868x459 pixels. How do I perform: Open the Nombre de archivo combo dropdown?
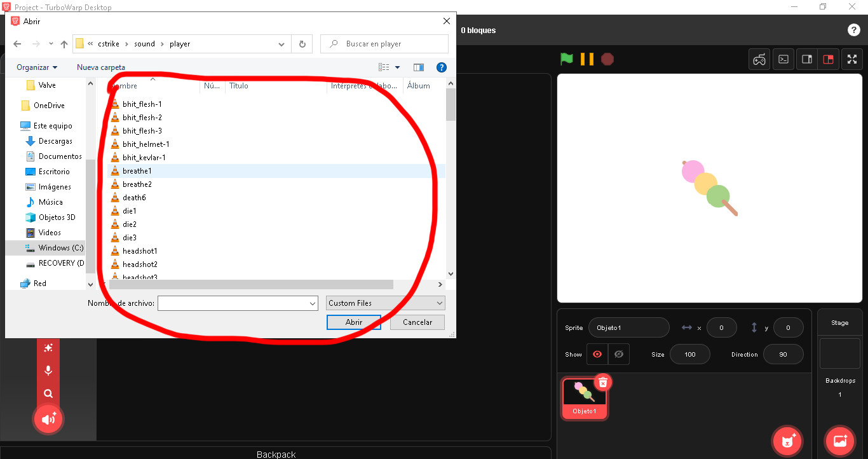312,304
